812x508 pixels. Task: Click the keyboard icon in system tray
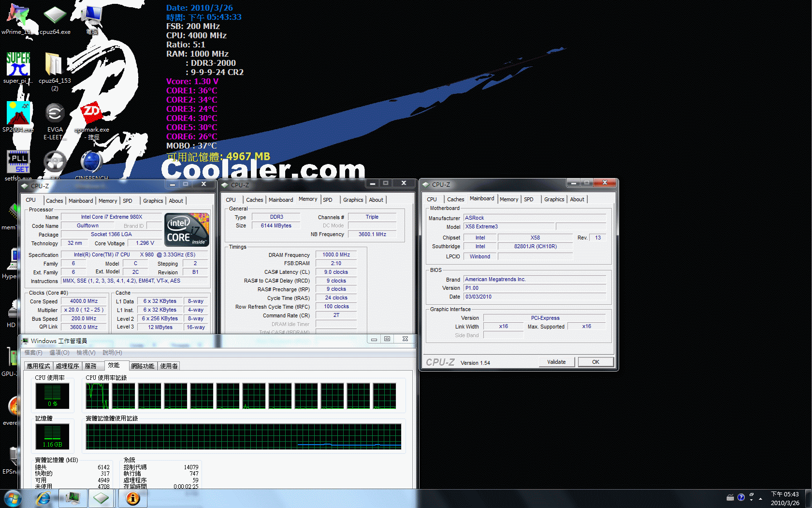[730, 497]
